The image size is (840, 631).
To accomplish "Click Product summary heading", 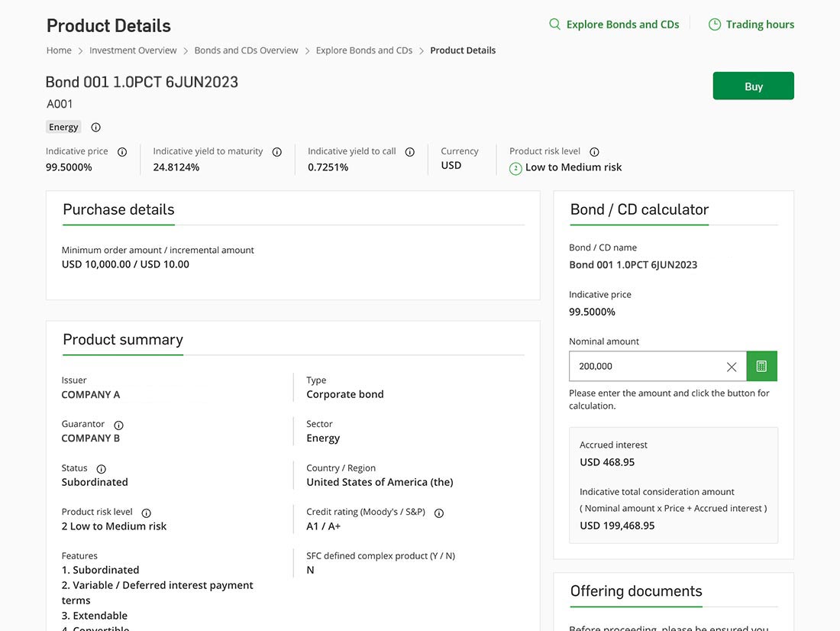I will pos(123,340).
